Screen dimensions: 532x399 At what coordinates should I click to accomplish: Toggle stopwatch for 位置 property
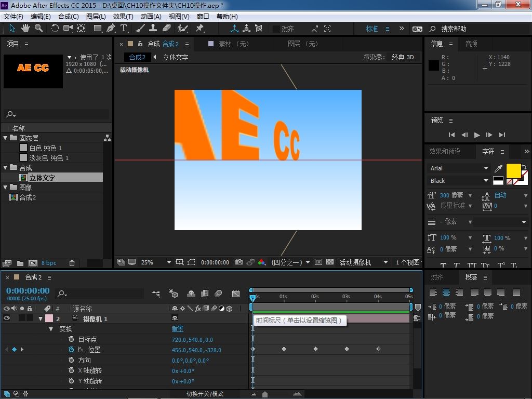(71, 350)
